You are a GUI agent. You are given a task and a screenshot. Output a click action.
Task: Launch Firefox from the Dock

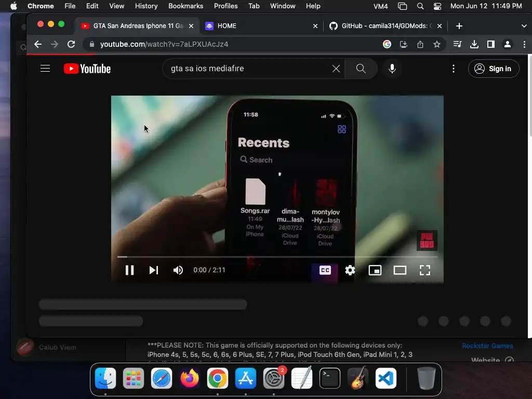point(189,378)
